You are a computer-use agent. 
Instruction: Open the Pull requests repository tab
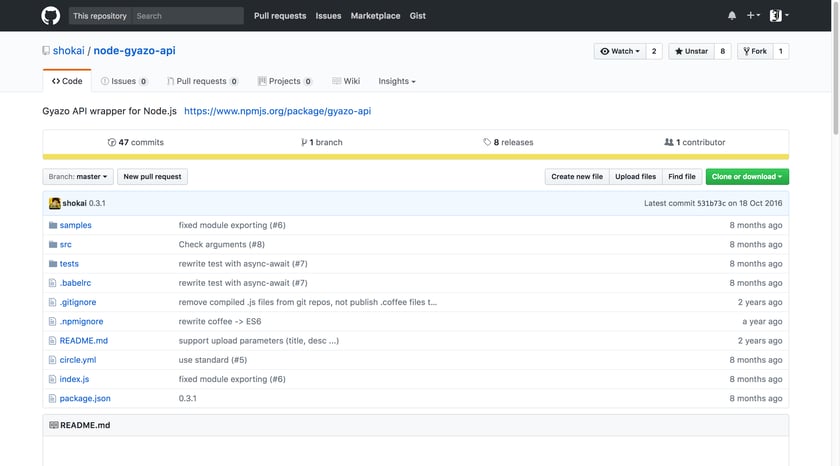point(202,81)
